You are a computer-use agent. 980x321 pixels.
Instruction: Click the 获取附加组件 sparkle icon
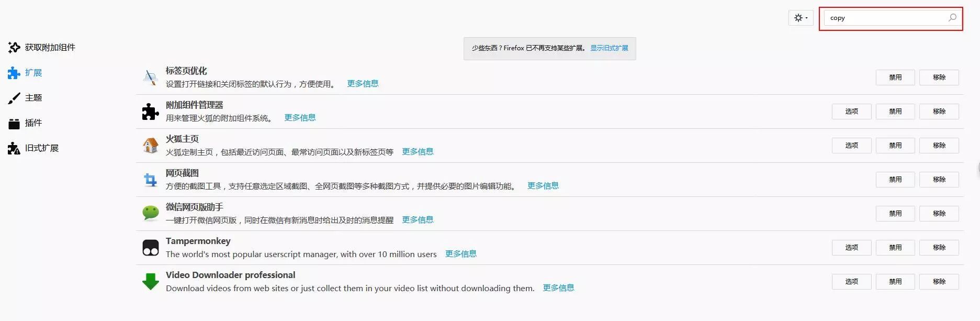14,48
